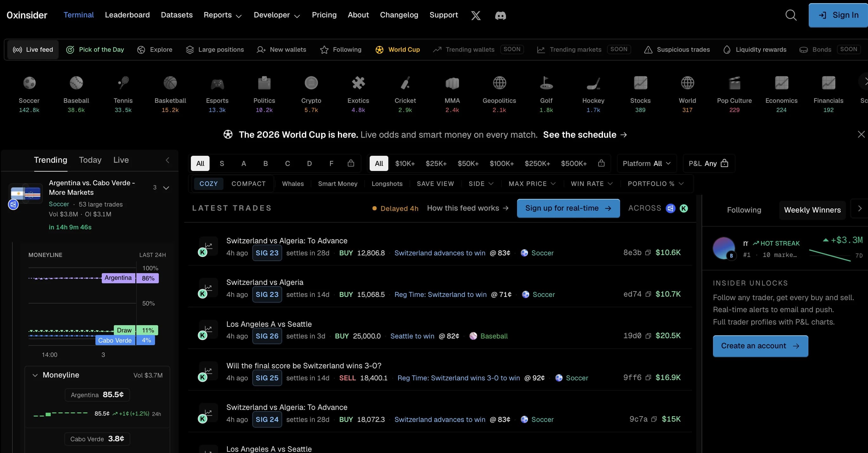Select the Esports controller icon
Screen dimensions: 868x453
(x=217, y=84)
